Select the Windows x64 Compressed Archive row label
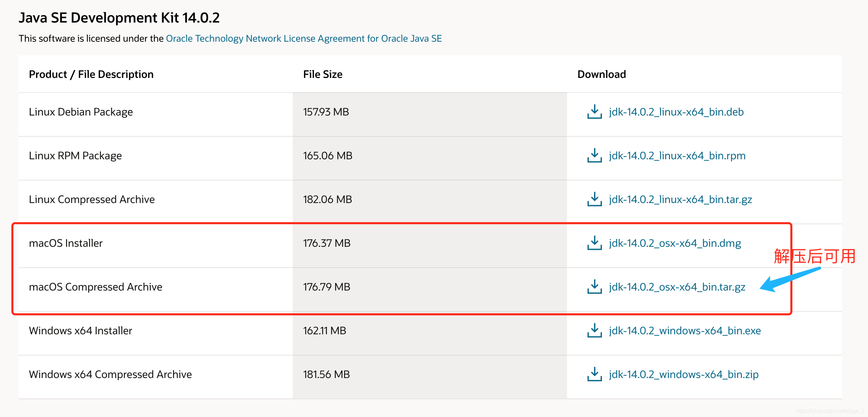The width and height of the screenshot is (868, 417). point(110,375)
